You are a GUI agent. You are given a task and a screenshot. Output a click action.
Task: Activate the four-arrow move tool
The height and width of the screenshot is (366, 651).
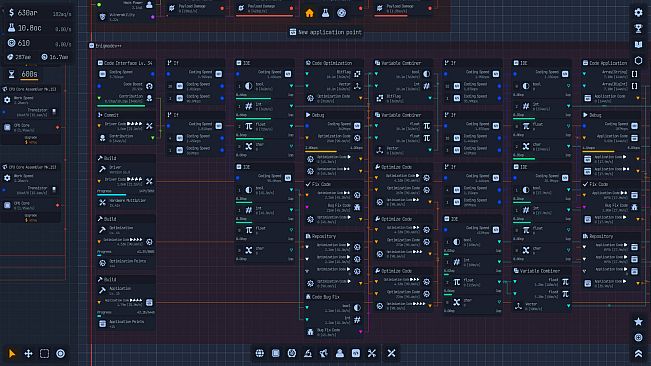point(28,354)
